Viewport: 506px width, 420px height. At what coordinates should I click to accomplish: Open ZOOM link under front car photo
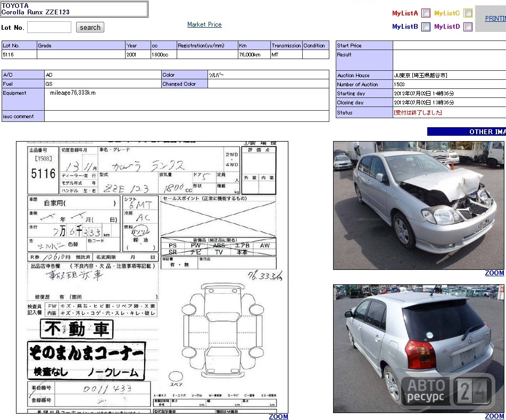(494, 273)
